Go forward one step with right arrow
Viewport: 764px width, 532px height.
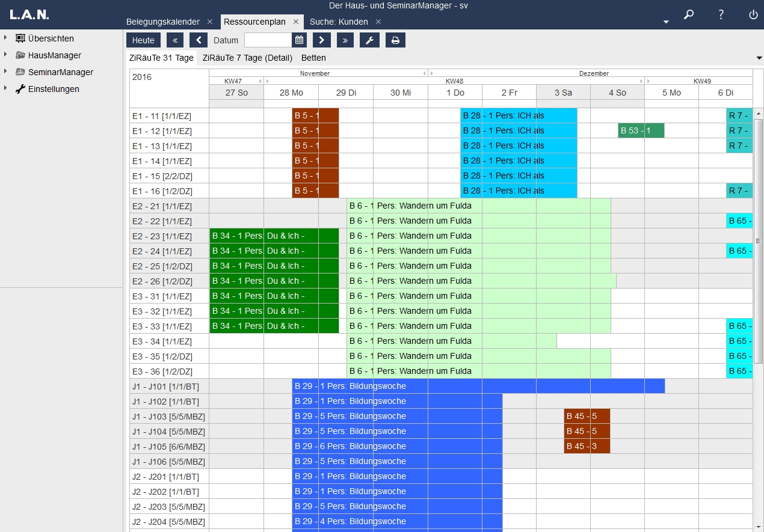point(322,40)
